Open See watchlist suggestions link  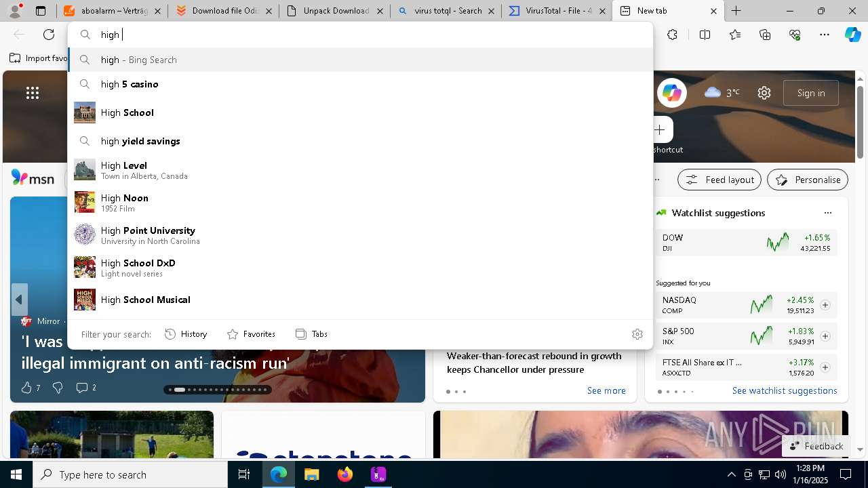click(785, 390)
